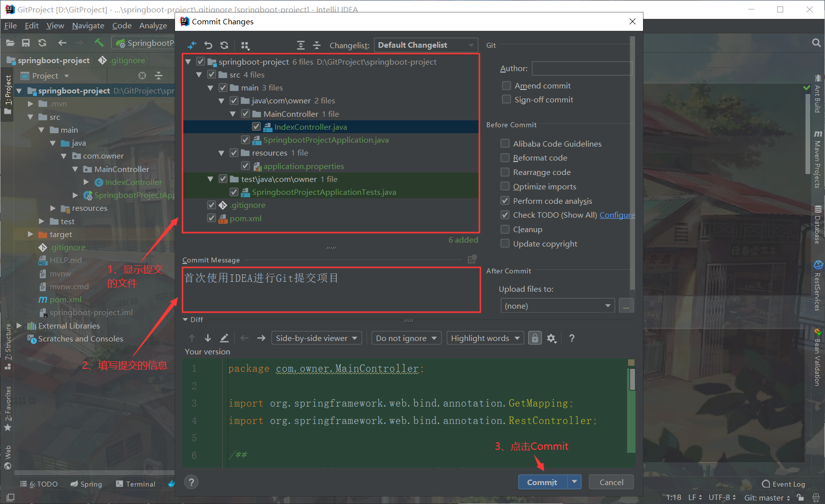The height and width of the screenshot is (504, 825).
Task: Open the Side-by-side viewer dropdown
Action: pyautogui.click(x=316, y=338)
